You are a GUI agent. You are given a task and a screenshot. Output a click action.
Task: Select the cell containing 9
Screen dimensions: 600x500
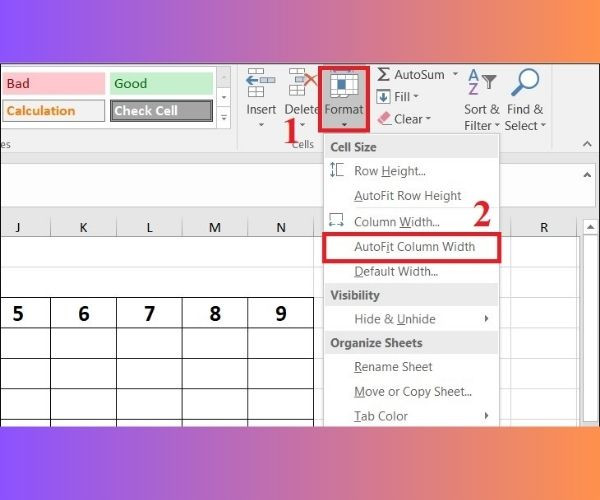(280, 313)
